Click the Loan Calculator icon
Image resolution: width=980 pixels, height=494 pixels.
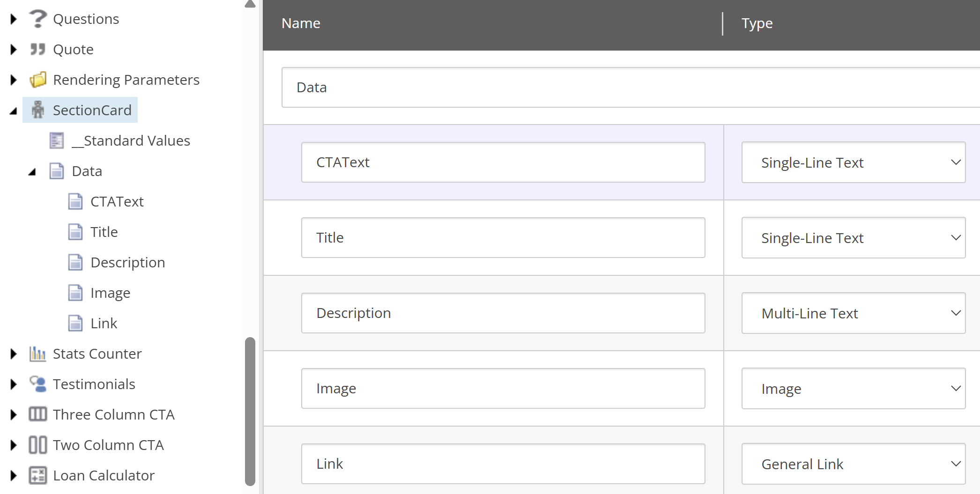(x=38, y=475)
